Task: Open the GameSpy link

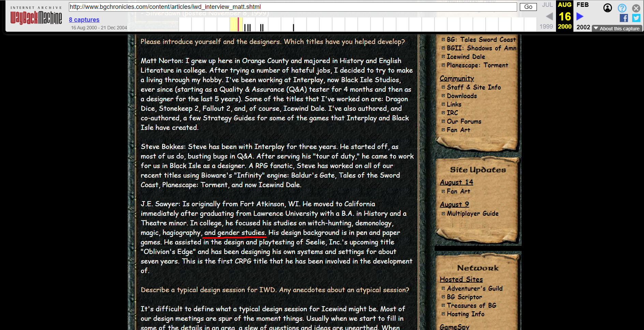Action: point(454,327)
